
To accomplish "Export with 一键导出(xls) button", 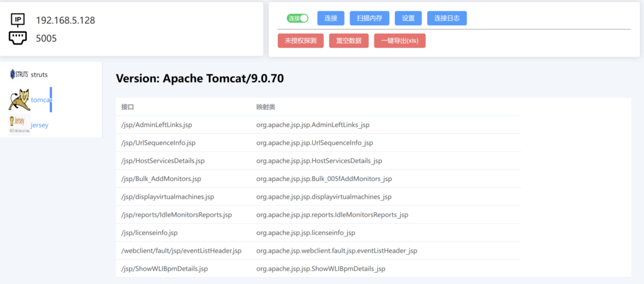I will point(399,41).
